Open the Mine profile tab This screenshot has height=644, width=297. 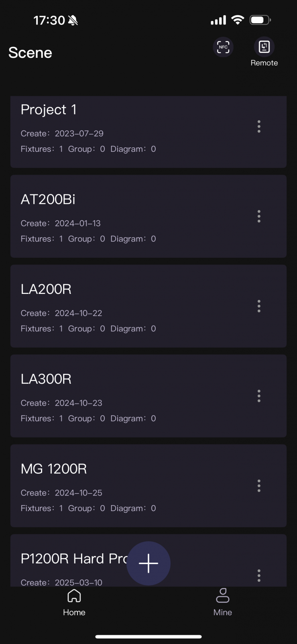pyautogui.click(x=223, y=601)
